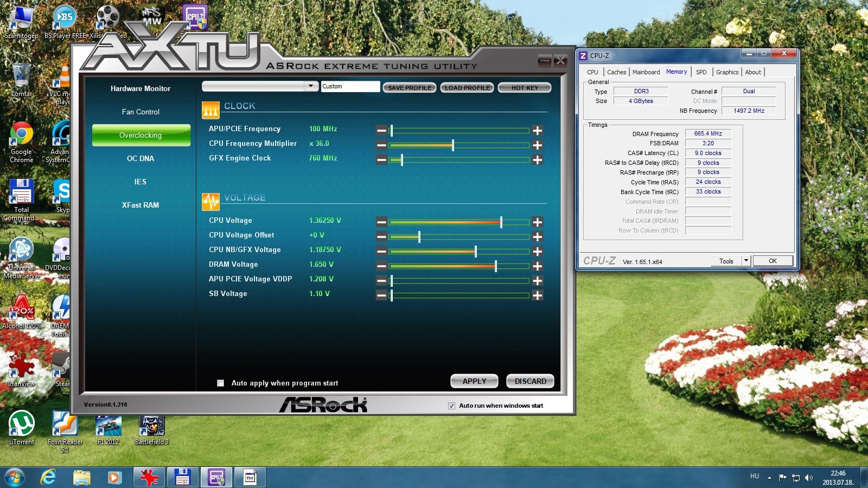Click the HU language indicator in taskbar
The height and width of the screenshot is (488, 868).
(x=755, y=476)
